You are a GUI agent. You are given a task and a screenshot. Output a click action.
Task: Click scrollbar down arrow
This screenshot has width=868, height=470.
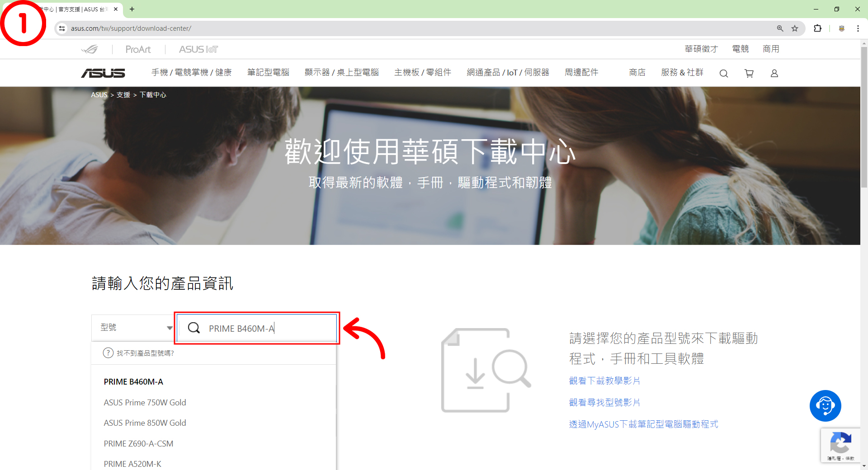click(x=864, y=466)
